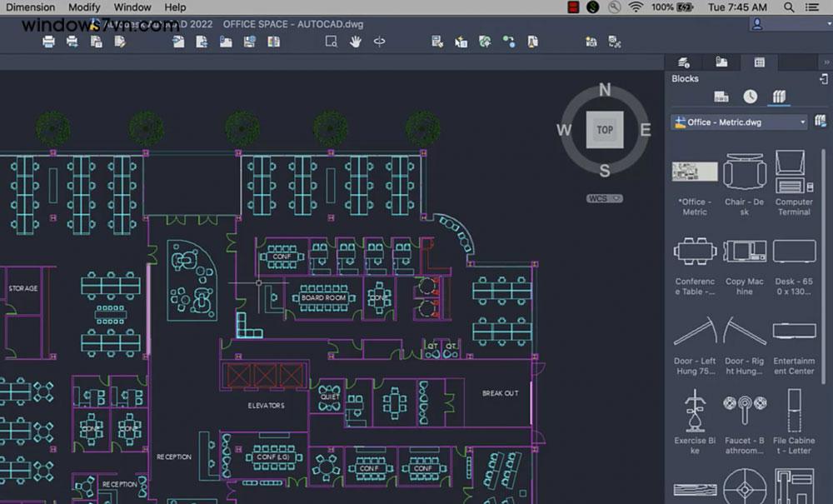Click the dock panel icon beside Blocks title
833x504 pixels.
[824, 79]
